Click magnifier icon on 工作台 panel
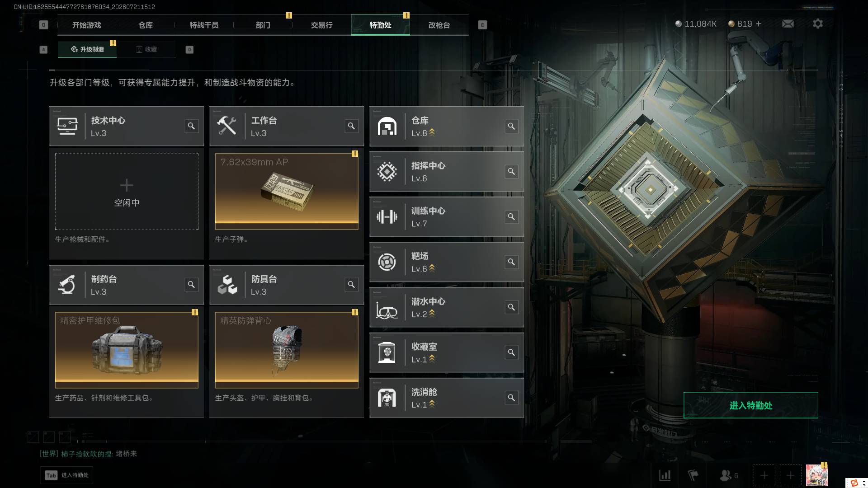The height and width of the screenshot is (488, 868). click(x=351, y=126)
